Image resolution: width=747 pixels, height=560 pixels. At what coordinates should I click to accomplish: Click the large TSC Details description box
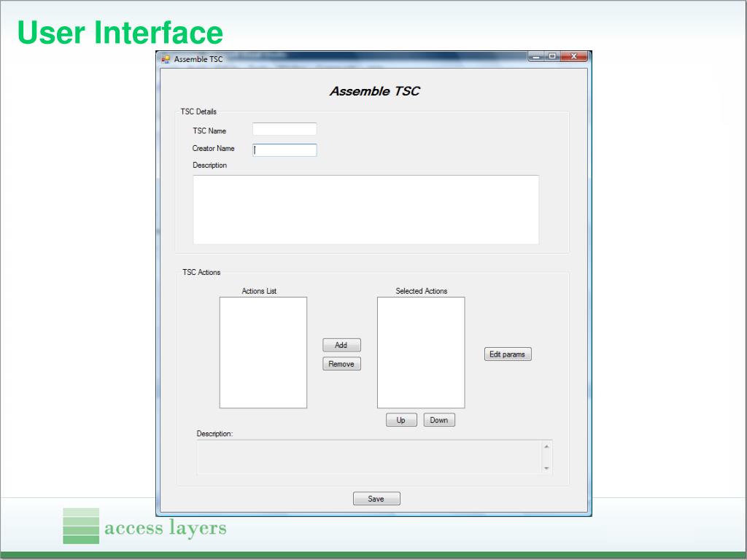click(366, 209)
